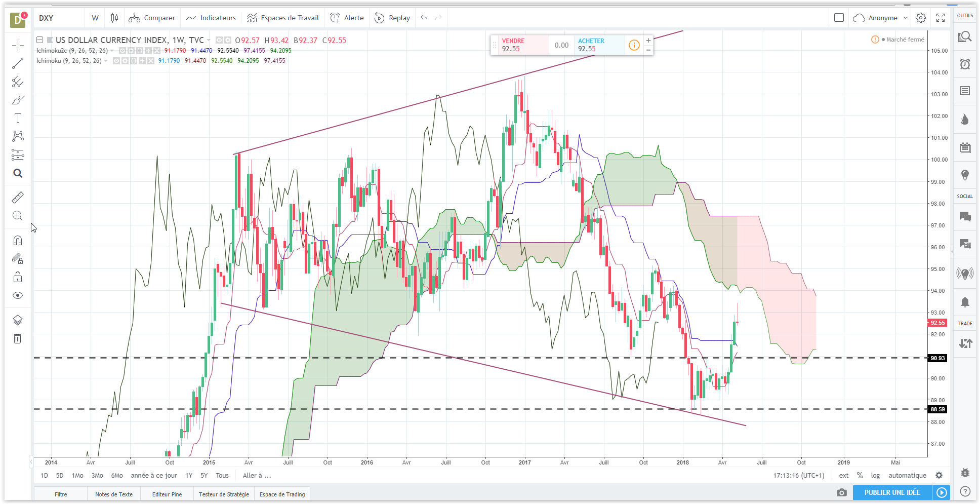Image resolution: width=980 pixels, height=504 pixels.
Task: Select the 5Y time range
Action: (204, 476)
